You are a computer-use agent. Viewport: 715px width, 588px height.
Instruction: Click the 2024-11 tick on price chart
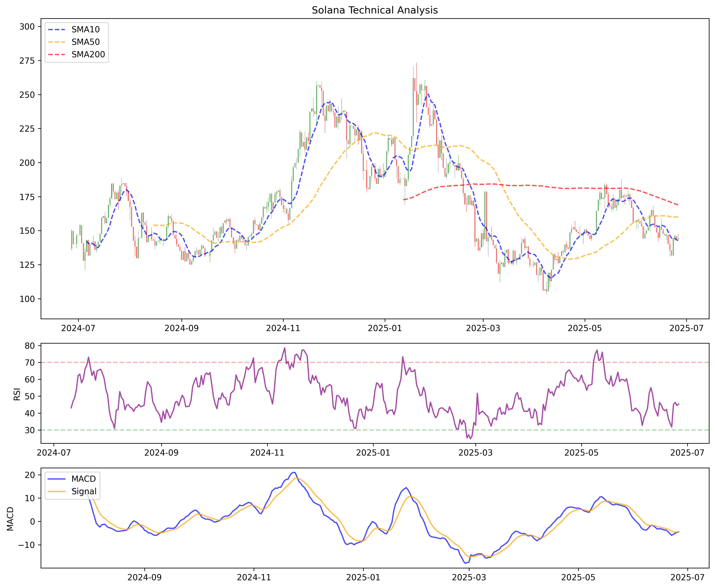pyautogui.click(x=283, y=328)
